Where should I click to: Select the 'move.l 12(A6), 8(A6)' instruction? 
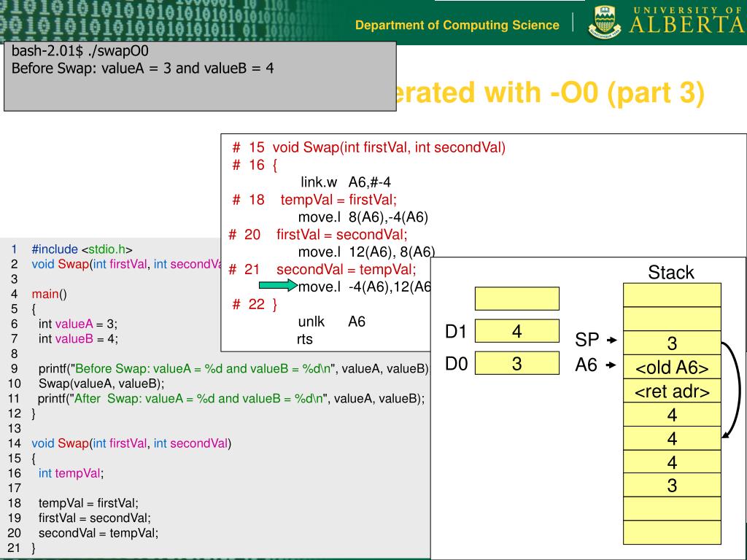(x=366, y=252)
